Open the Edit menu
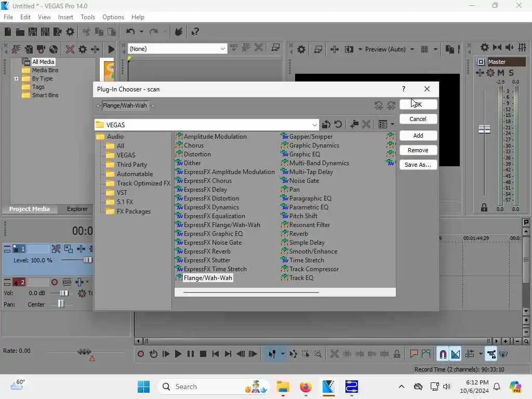This screenshot has width=532, height=399. 25,17
